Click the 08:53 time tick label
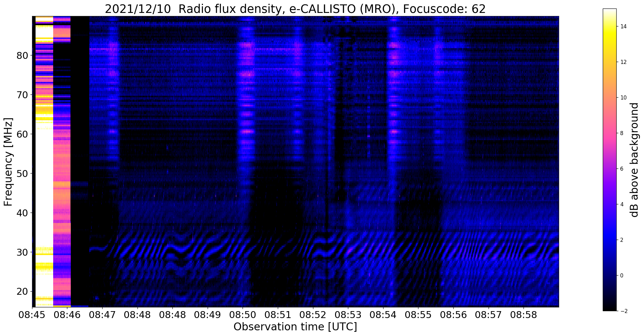Viewport: 644px width, 336px height. tap(348, 314)
